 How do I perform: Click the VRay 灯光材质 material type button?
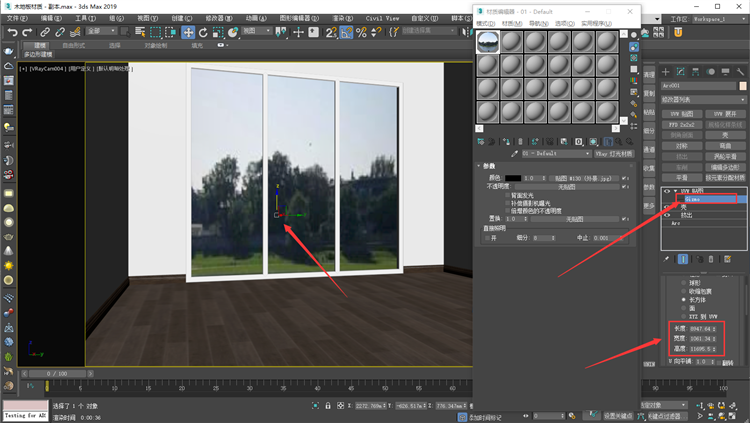[x=614, y=154]
